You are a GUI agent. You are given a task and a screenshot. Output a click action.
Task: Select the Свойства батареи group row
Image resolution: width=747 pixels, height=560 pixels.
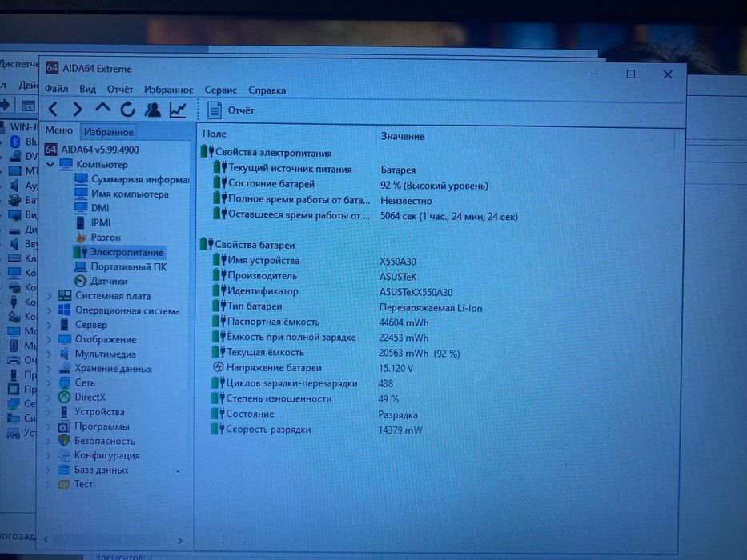[248, 245]
